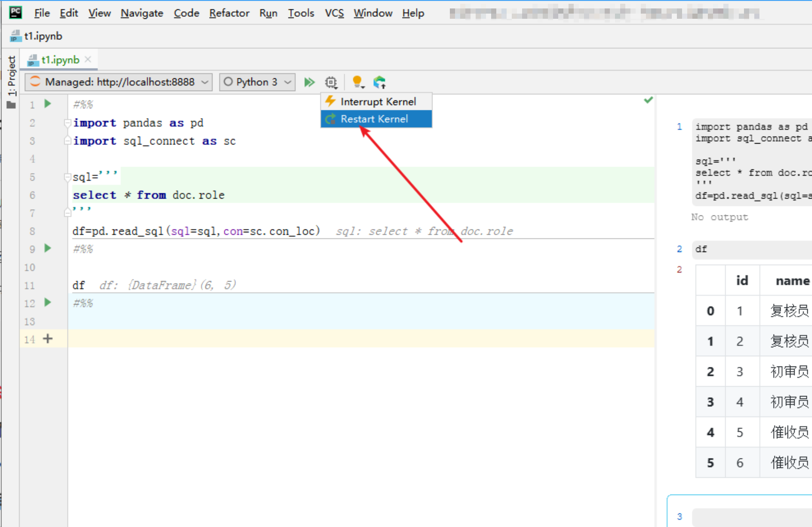812x527 pixels.
Task: Click the folder icon in left sidebar
Action: (11, 105)
